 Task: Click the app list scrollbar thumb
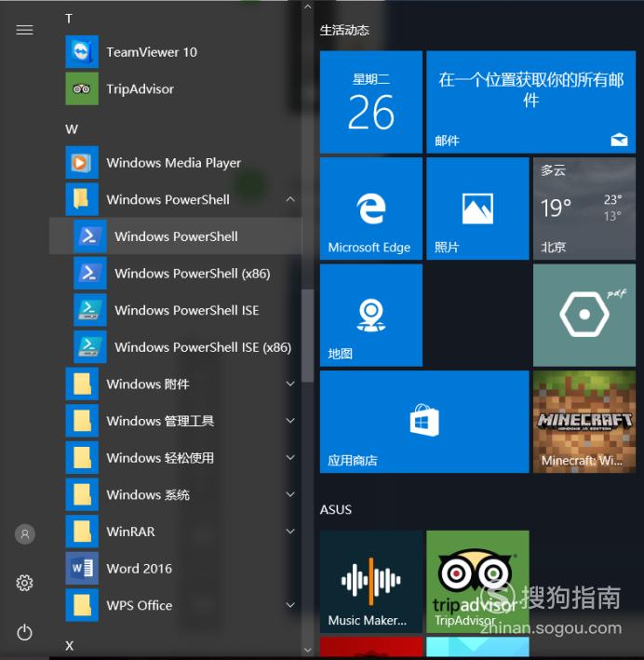click(x=308, y=335)
